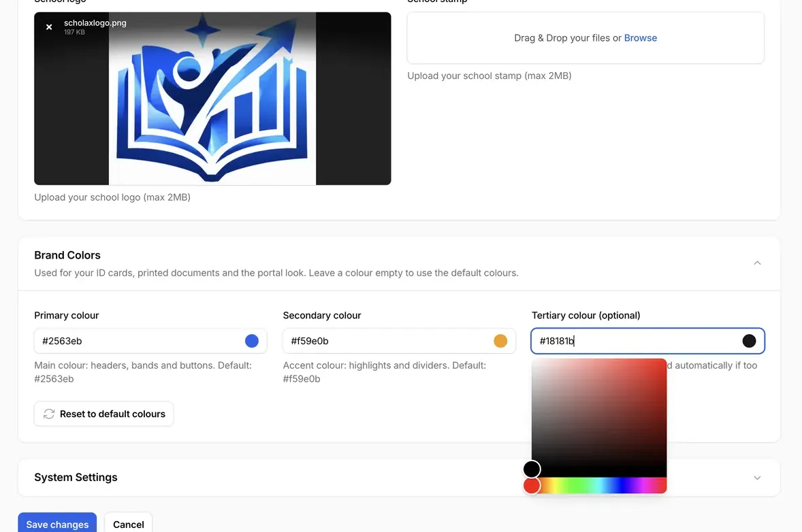This screenshot has height=532, width=802.
Task: Collapse the Brand Colors section
Action: click(x=758, y=263)
